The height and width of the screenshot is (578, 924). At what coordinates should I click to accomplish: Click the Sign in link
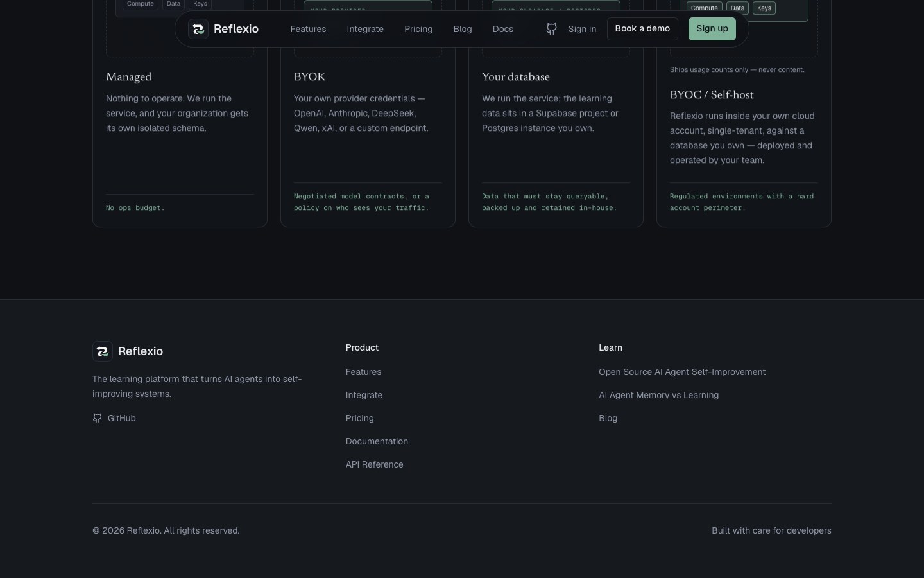(582, 29)
